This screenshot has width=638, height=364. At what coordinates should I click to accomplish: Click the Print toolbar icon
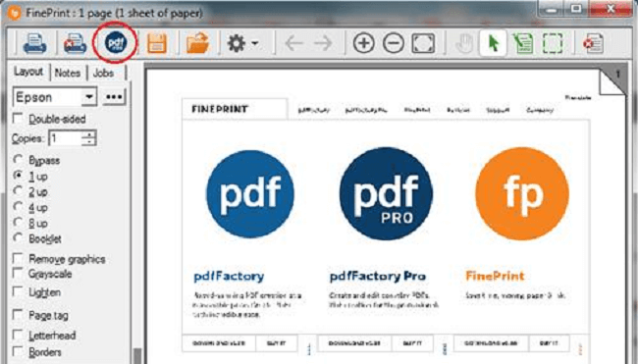pyautogui.click(x=34, y=43)
